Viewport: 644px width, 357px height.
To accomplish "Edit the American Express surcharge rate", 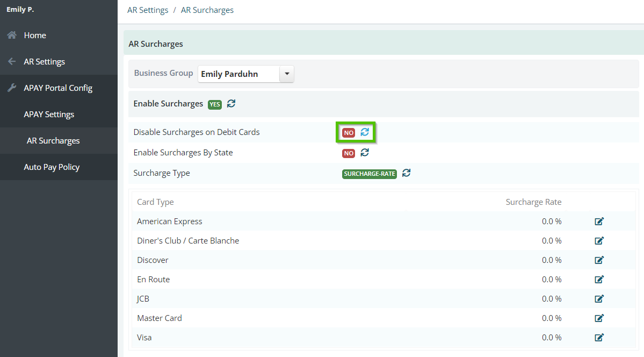I will [599, 222].
